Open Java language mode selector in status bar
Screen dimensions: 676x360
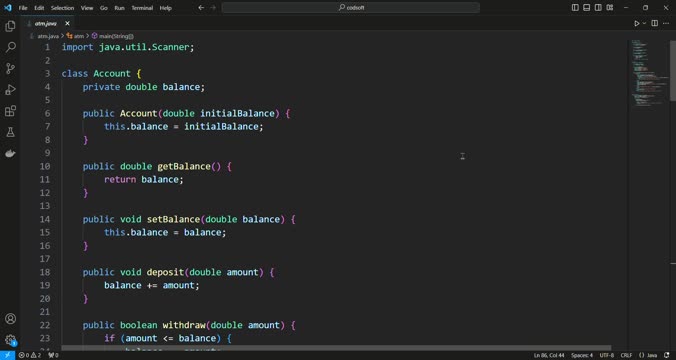tap(648, 355)
